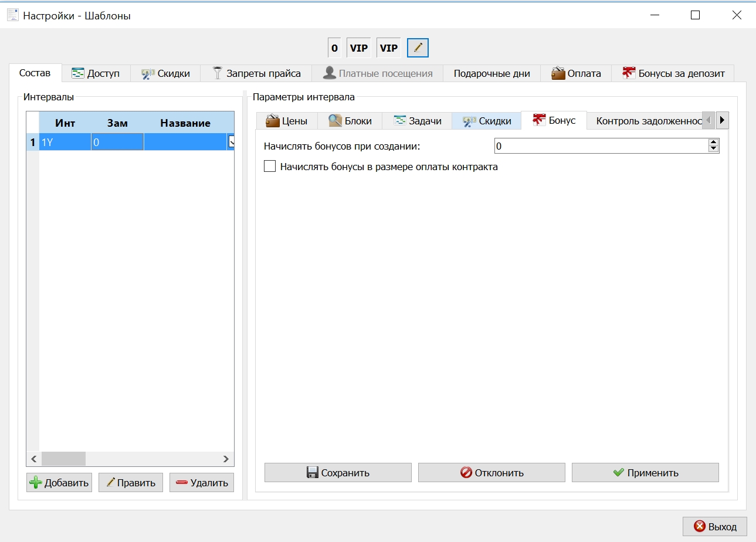Click the horizontal scrollbar thumb in intervals

[63, 459]
